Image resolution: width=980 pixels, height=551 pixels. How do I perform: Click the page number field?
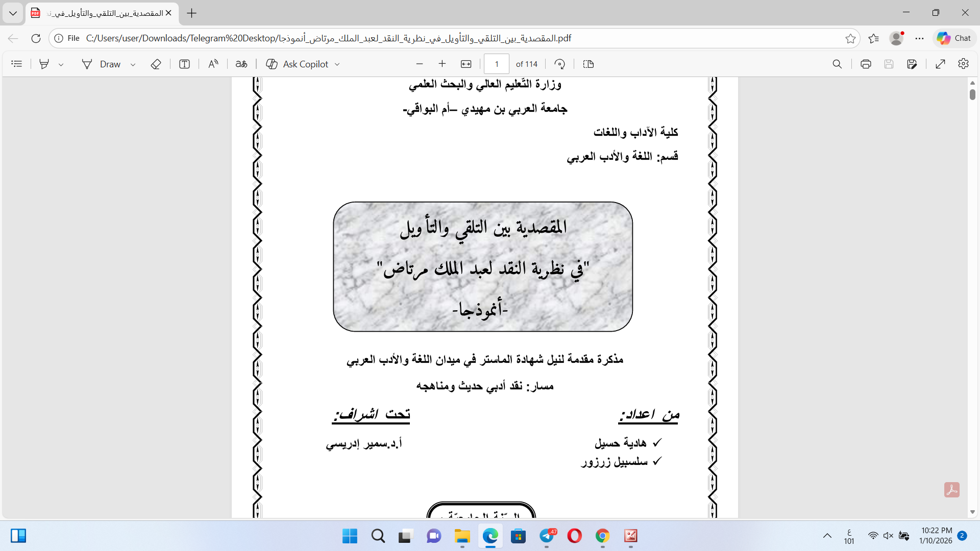click(497, 64)
